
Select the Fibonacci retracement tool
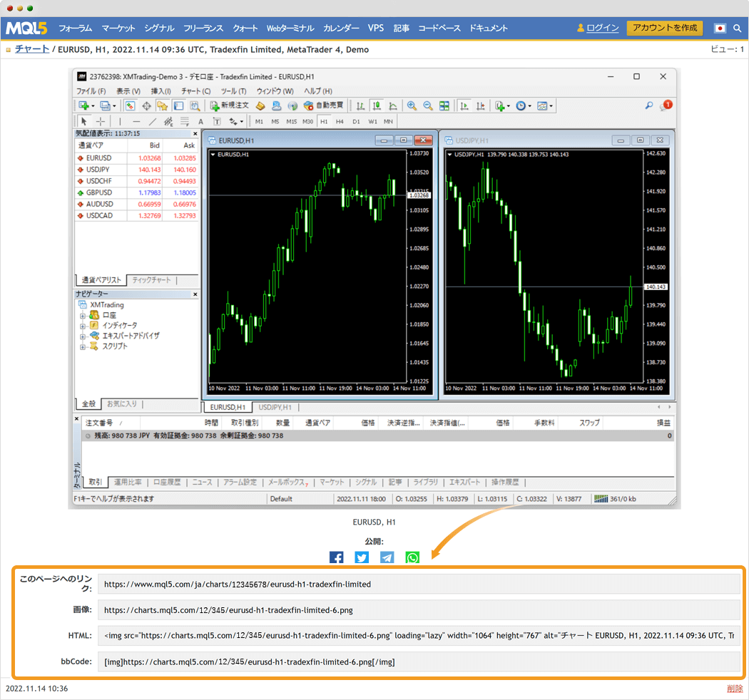pyautogui.click(x=184, y=121)
